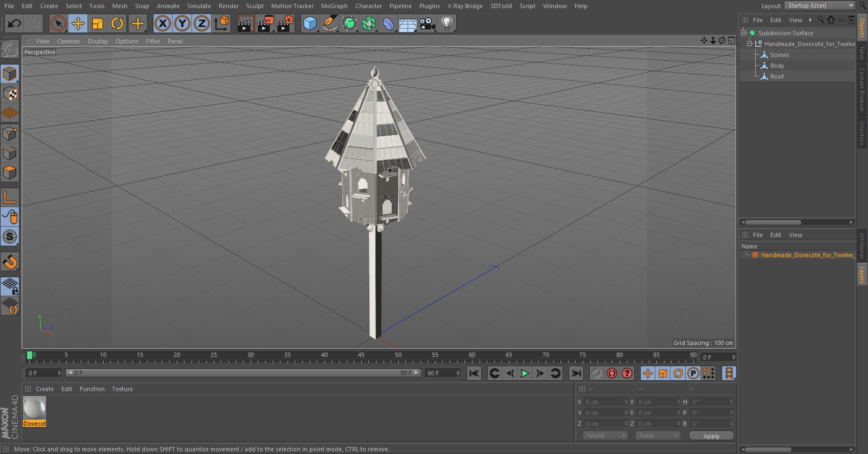This screenshot has height=454, width=868.
Task: Toggle automatic keyframing button
Action: (x=612, y=373)
